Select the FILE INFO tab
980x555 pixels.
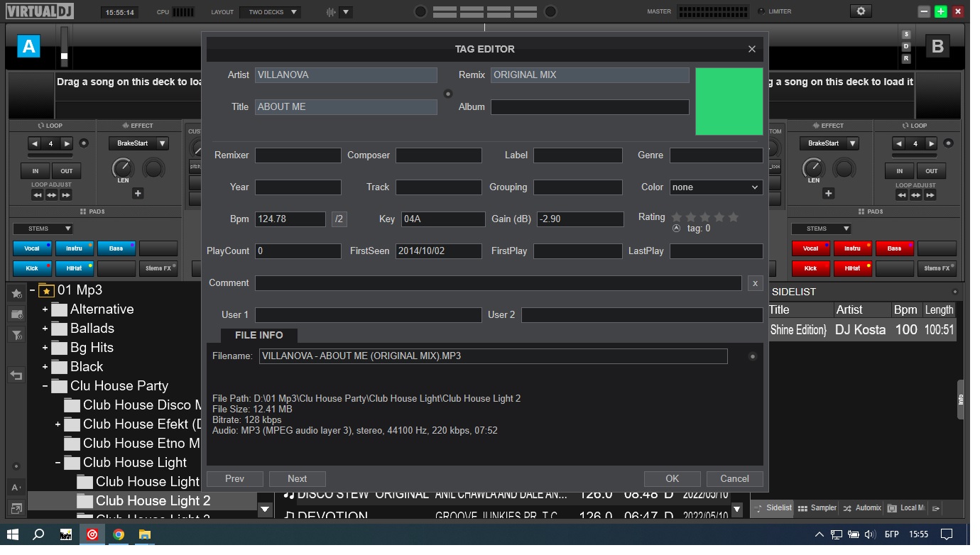(259, 335)
